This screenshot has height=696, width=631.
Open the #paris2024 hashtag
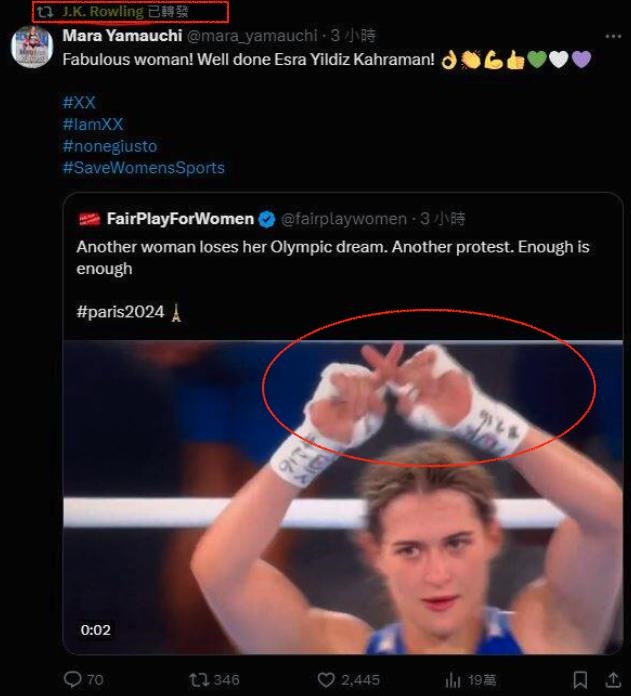[120, 312]
